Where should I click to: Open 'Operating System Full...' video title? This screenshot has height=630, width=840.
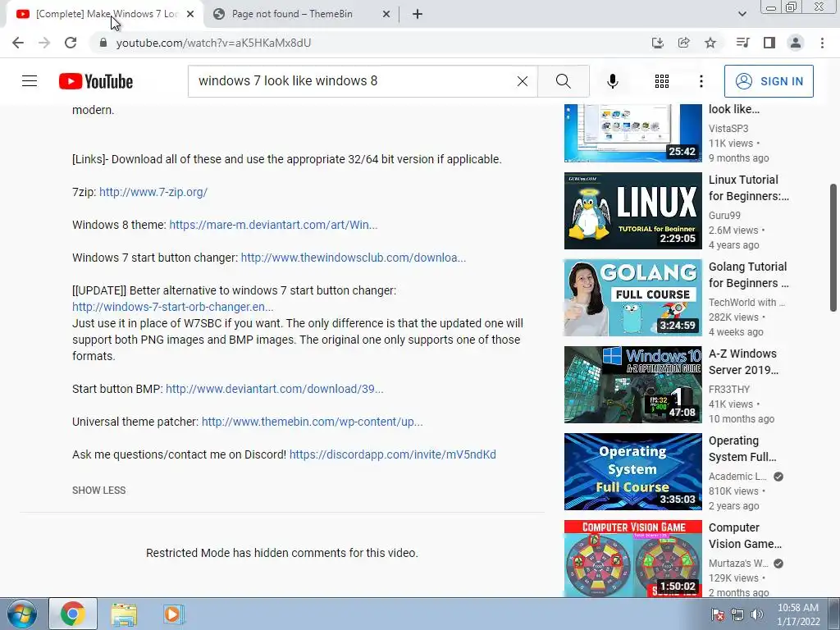click(742, 449)
